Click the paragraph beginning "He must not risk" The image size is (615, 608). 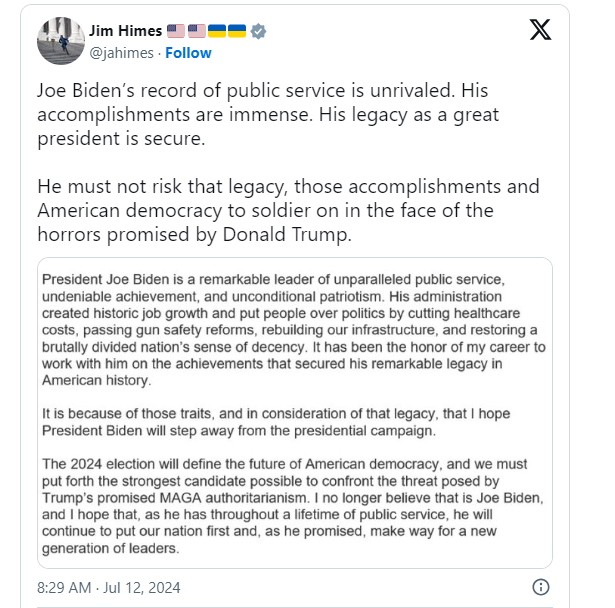pyautogui.click(x=280, y=209)
